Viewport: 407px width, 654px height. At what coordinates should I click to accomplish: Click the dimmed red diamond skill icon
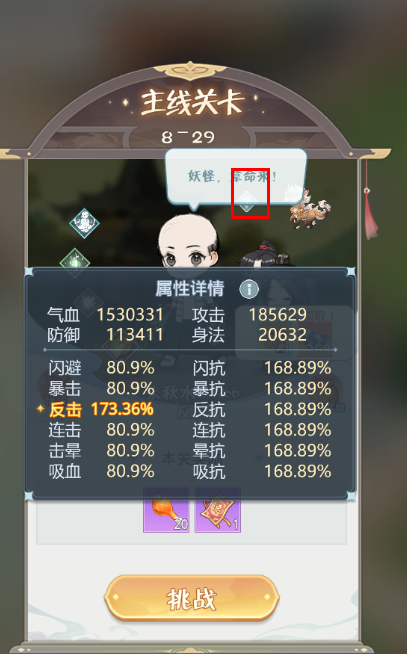point(88,302)
